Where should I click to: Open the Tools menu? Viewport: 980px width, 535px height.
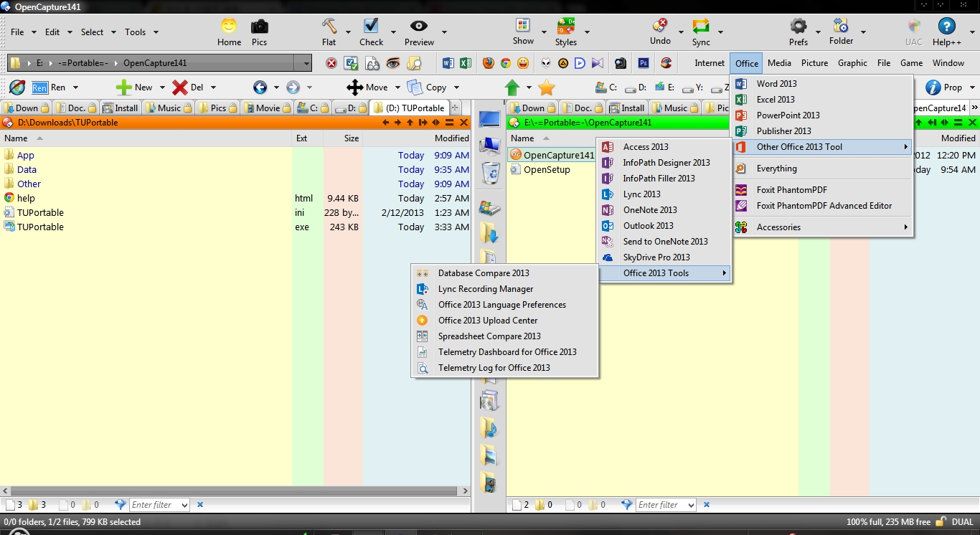coord(135,32)
